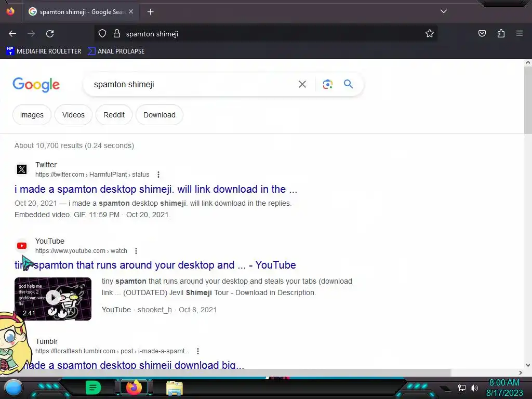Screen dimensions: 532x399
Task: Open the Save to Pocket icon
Action: 482,33
